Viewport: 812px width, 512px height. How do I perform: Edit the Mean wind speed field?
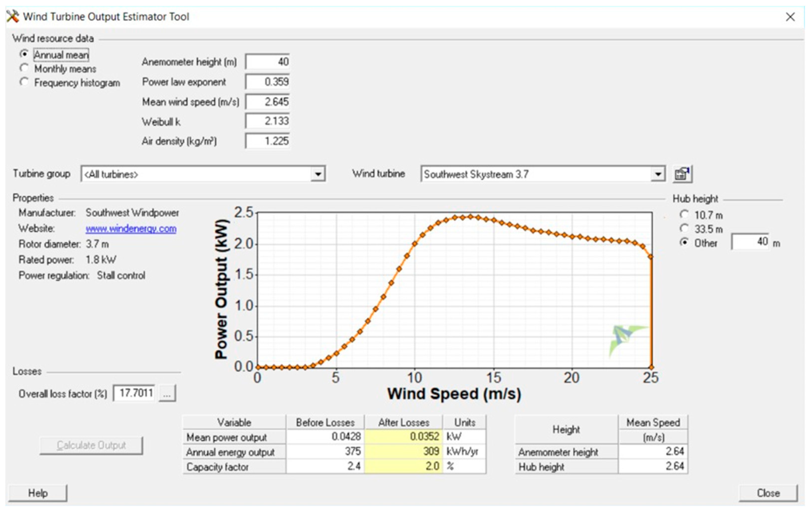[x=267, y=102]
